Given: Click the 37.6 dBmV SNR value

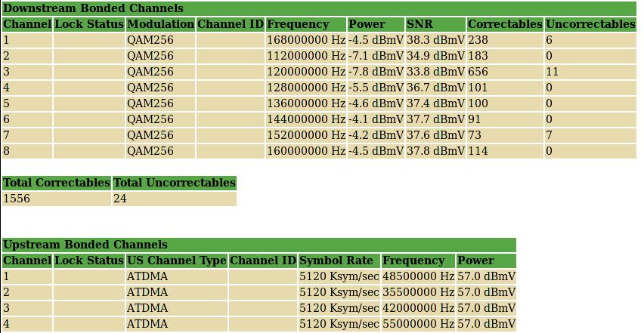Looking at the screenshot, I should (436, 135).
